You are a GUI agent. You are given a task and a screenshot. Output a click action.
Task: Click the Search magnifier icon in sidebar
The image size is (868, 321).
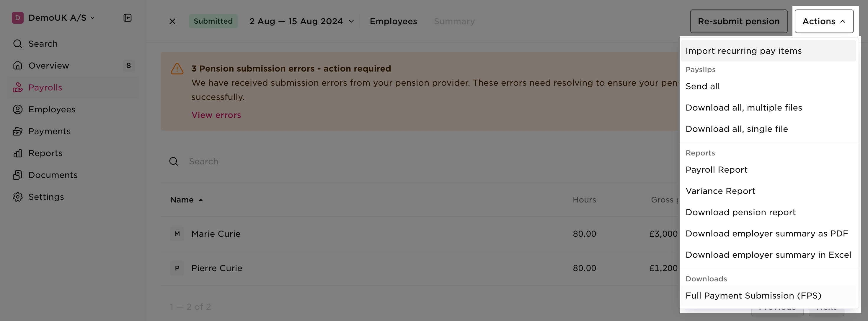[17, 44]
